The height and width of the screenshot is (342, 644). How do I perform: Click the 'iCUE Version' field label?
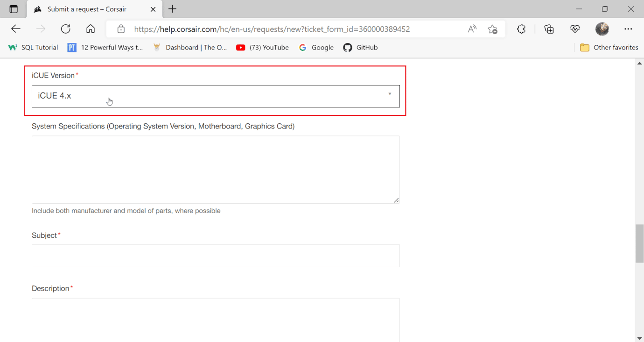[x=53, y=75]
